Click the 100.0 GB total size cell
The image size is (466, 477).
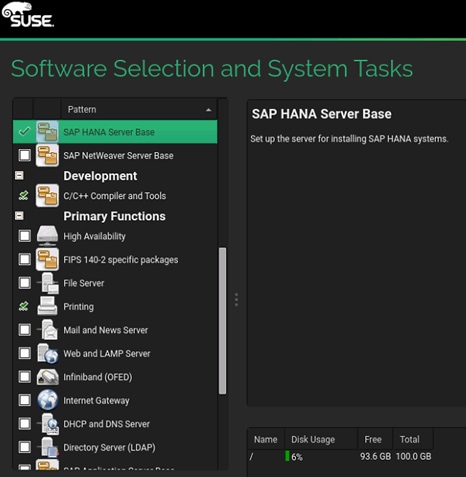[414, 456]
